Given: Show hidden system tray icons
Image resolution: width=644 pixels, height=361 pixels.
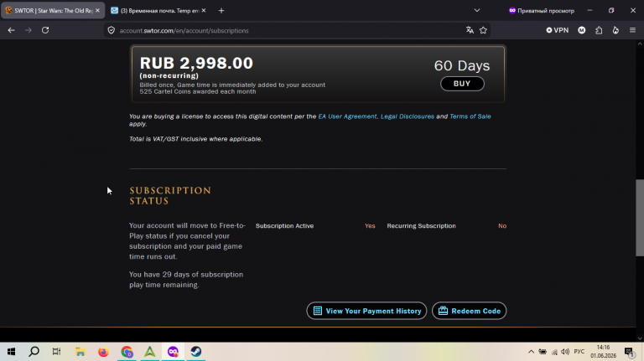Looking at the screenshot, I should point(531,352).
